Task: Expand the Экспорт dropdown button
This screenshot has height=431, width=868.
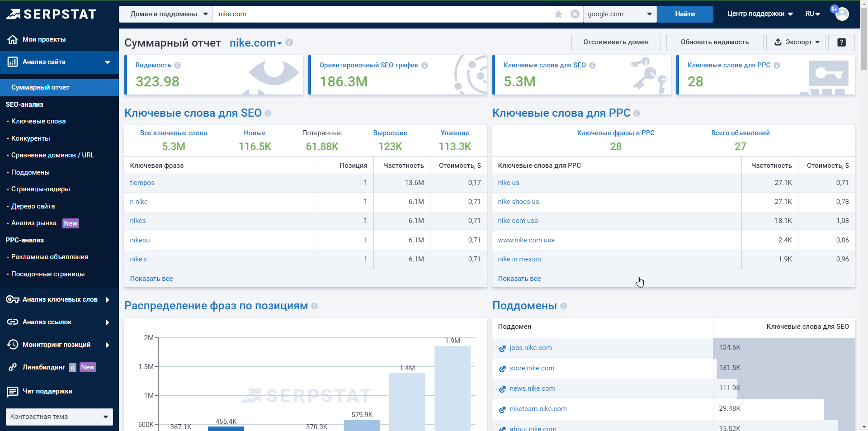Action: tap(796, 42)
